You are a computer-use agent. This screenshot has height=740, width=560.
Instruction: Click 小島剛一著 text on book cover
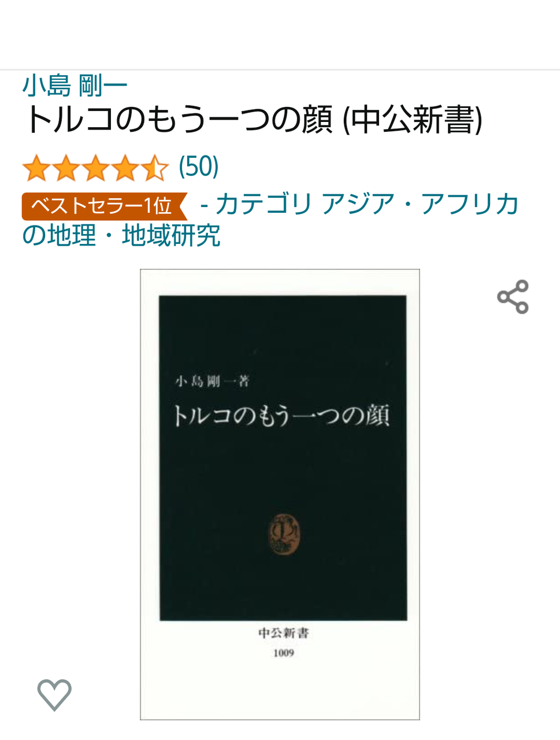pos(212,381)
